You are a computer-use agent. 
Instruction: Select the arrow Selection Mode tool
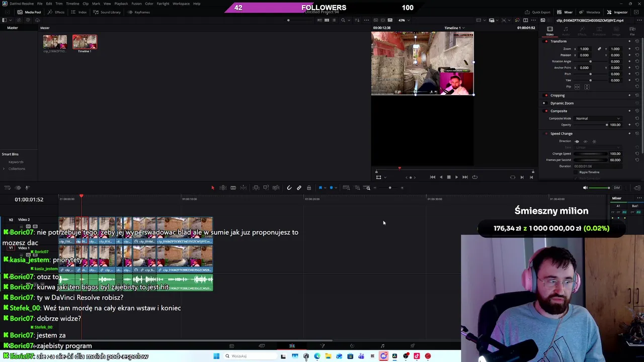[x=212, y=188]
